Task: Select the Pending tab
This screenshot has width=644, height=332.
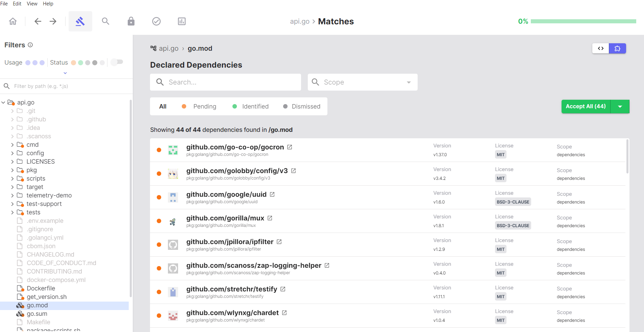Action: point(199,106)
